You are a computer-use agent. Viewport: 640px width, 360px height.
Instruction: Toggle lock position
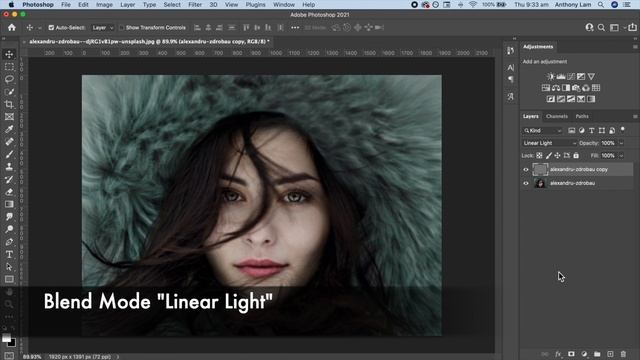(557, 156)
